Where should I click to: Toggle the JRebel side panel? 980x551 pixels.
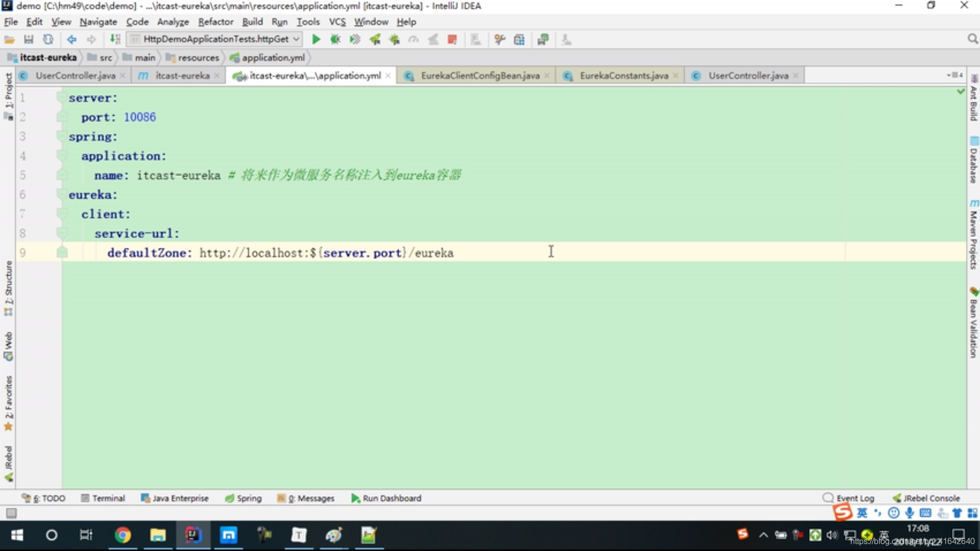coord(8,463)
